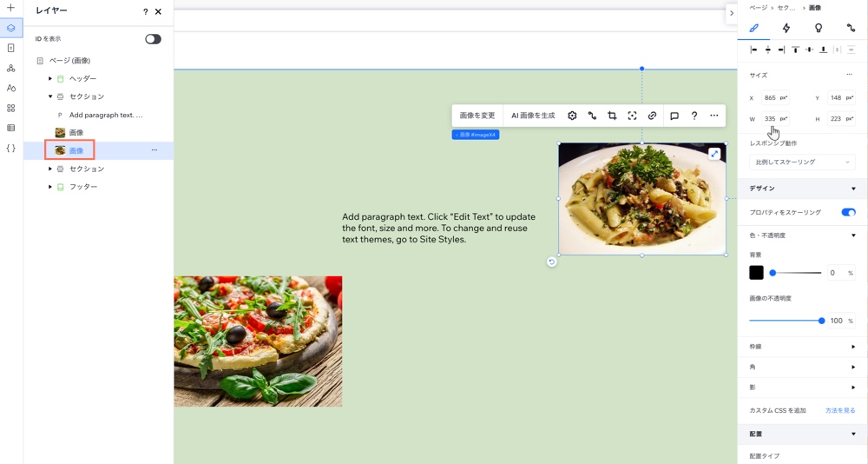Close the レイヤー panel
Image resolution: width=868 pixels, height=464 pixels.
coord(158,11)
